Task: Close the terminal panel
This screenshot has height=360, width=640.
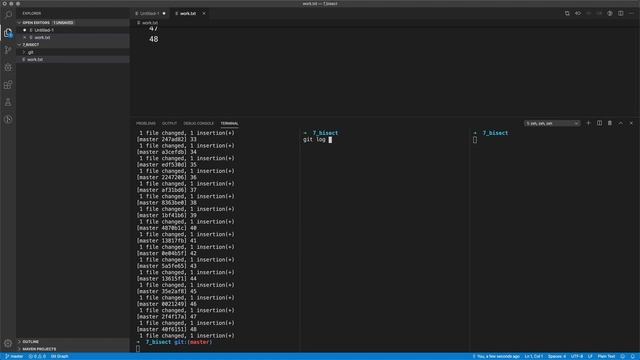Action: click(631, 123)
